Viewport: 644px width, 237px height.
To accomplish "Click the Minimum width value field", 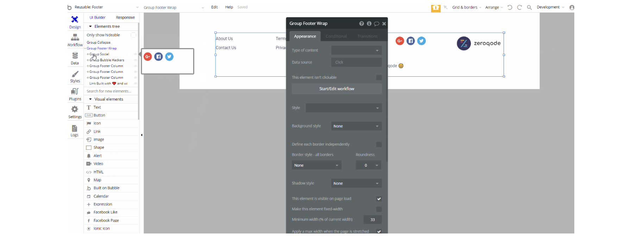I will point(373,219).
